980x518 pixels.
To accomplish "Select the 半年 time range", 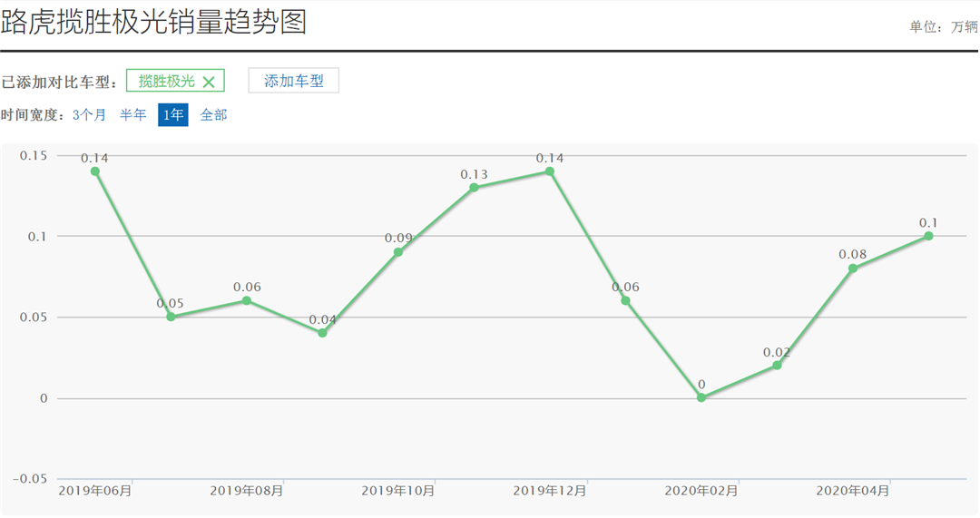I will click(133, 115).
